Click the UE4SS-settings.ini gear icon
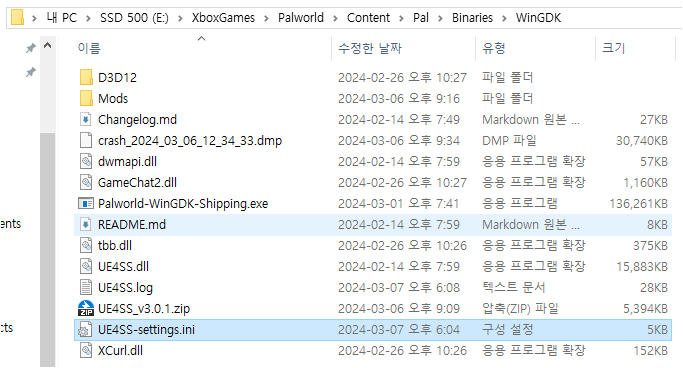 click(x=85, y=330)
